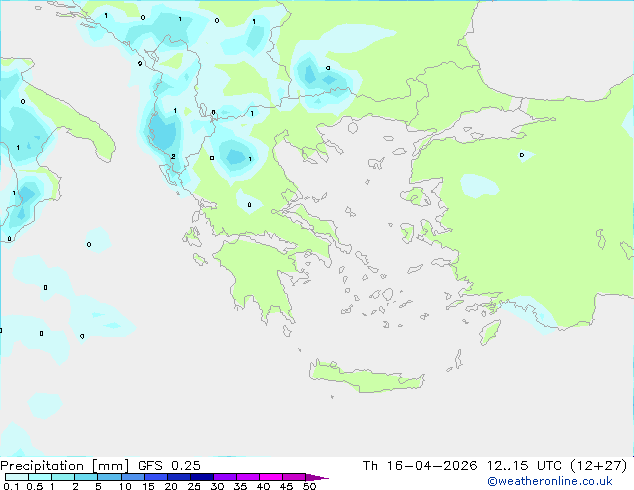Click the 1–2 mm legend color swatch
The width and height of the screenshot is (634, 490).
point(63,477)
